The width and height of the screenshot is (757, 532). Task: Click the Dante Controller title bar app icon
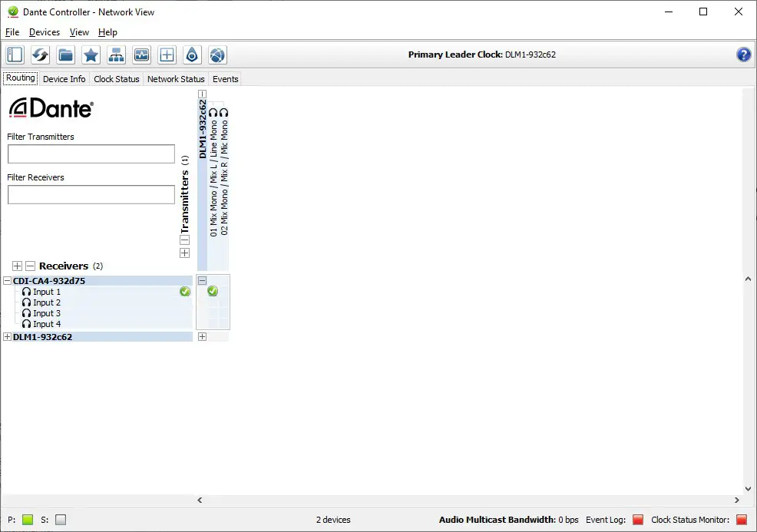tap(13, 12)
